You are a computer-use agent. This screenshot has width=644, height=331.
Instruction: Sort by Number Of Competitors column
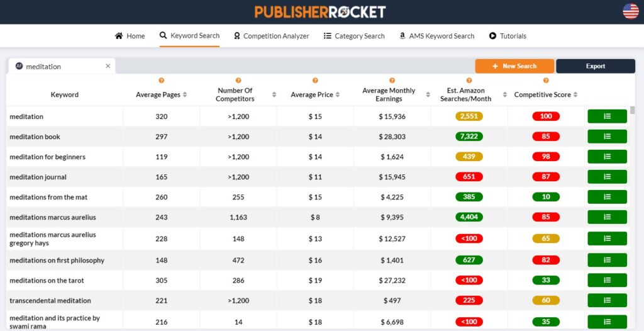point(274,94)
